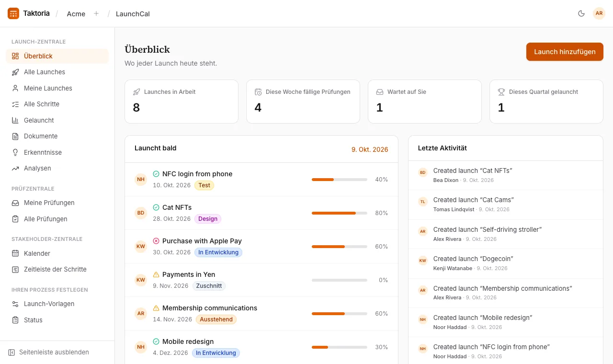Viewport: 613px width, 364px height.
Task: Click the sliders icon beside Launch-Vorlagen
Action: (15, 304)
